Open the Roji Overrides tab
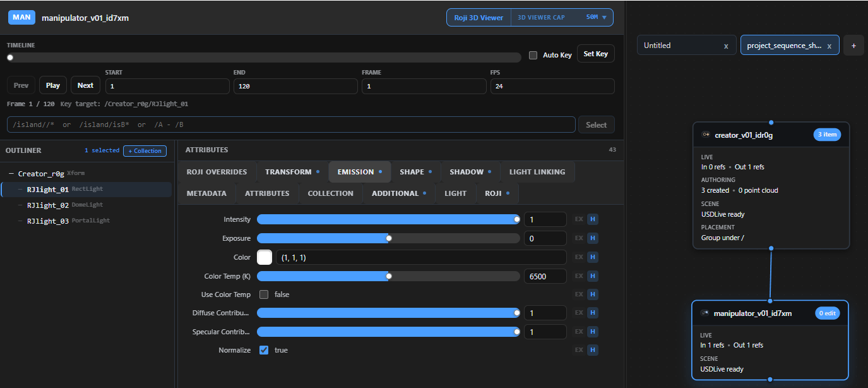The width and height of the screenshot is (868, 388). 217,172
